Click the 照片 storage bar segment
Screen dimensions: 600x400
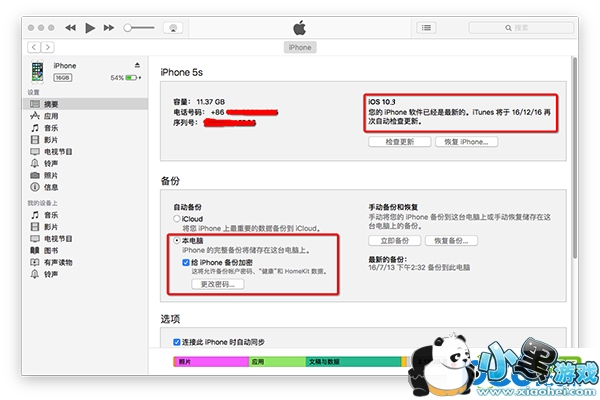[x=212, y=361]
